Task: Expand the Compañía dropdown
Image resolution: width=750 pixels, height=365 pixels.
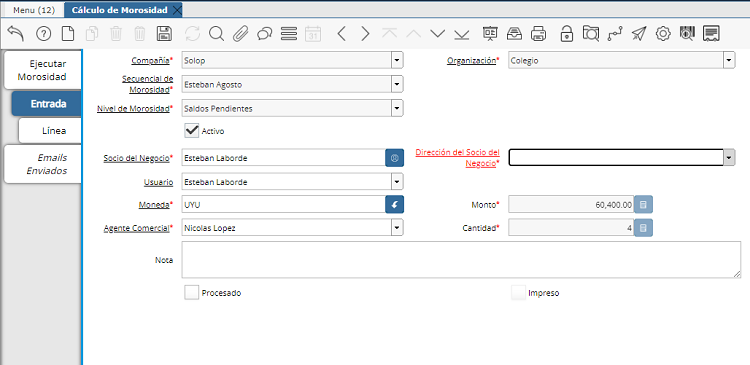Action: point(397,61)
